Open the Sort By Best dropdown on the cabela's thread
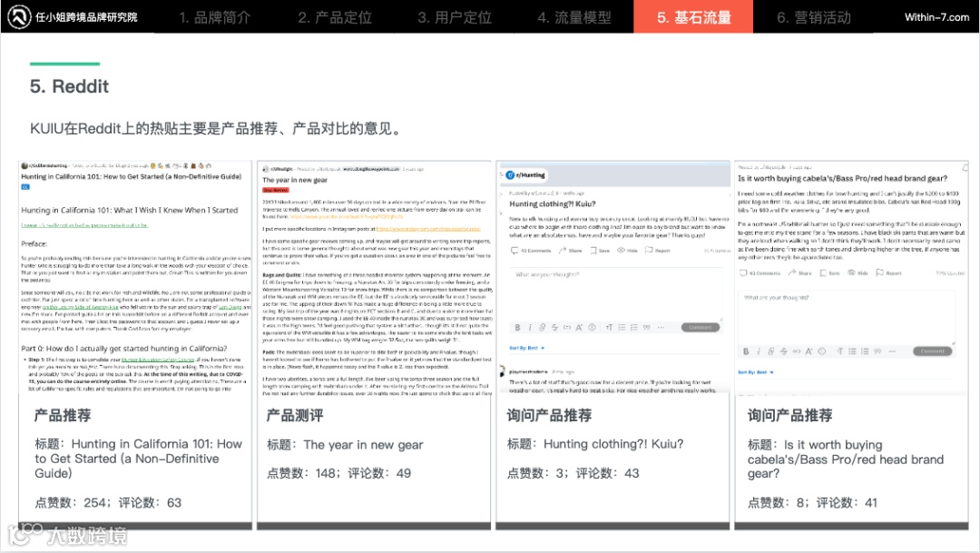The height and width of the screenshot is (553, 980). click(x=754, y=372)
